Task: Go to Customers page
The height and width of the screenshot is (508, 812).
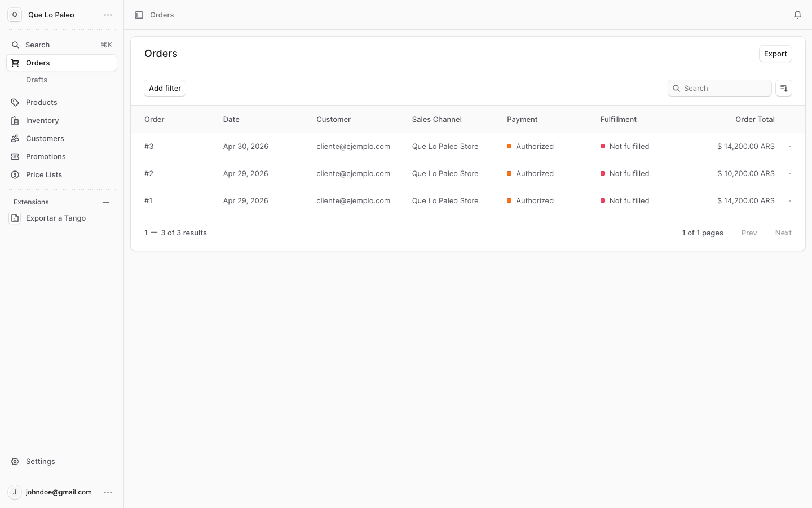Action: [x=61, y=138]
